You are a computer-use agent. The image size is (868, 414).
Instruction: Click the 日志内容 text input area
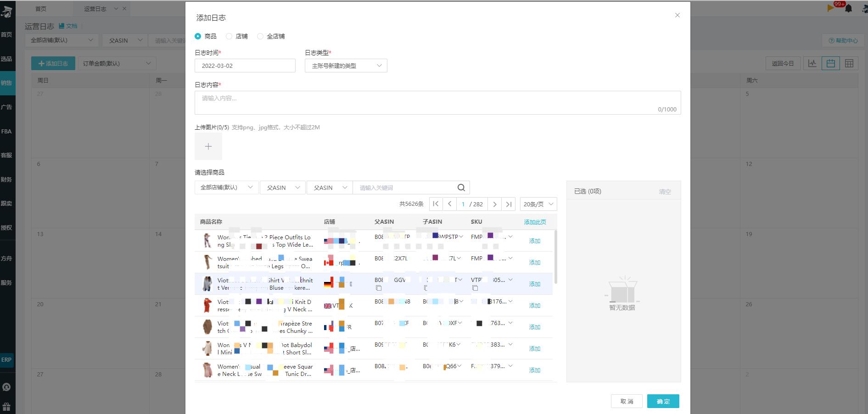pos(437,102)
